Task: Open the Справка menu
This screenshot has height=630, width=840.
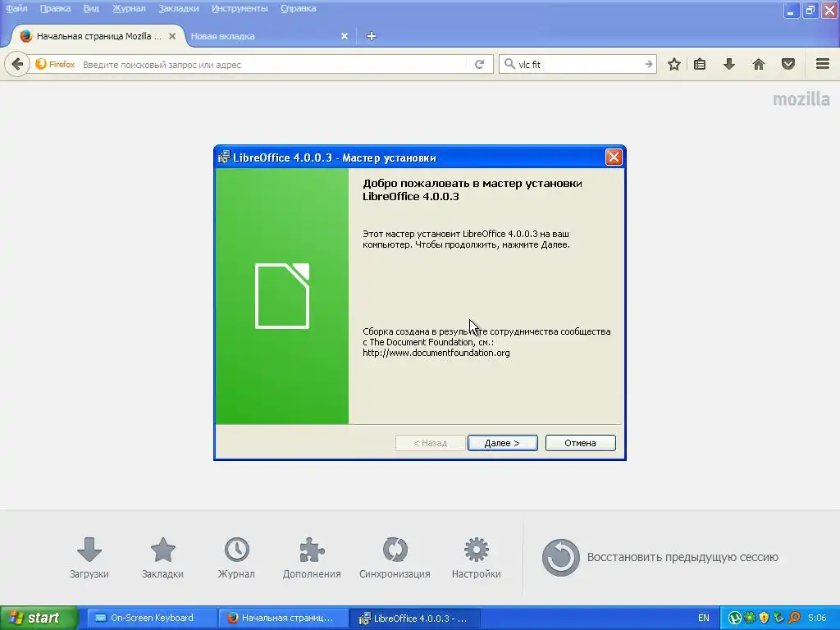Action: pyautogui.click(x=298, y=8)
